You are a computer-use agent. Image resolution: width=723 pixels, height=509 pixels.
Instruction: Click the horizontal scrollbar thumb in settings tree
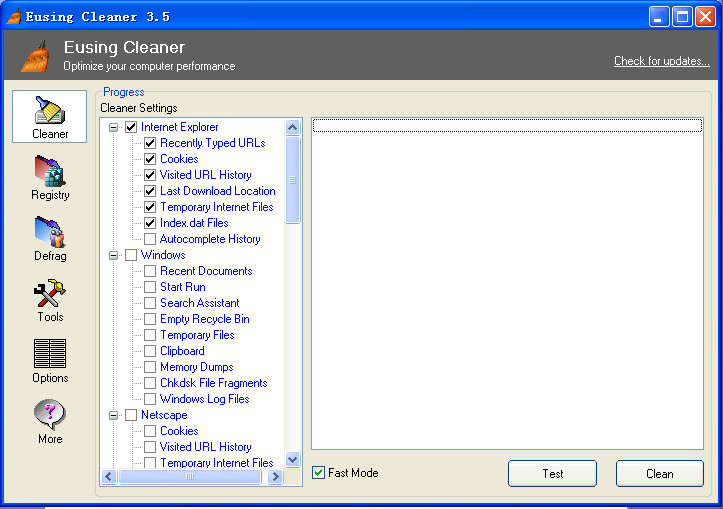coord(190,476)
